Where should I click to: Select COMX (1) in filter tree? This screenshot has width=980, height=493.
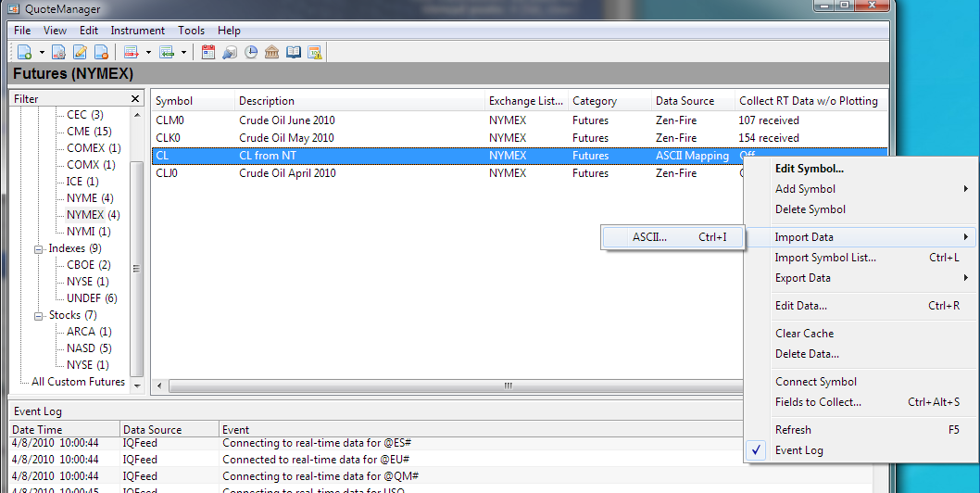[92, 165]
